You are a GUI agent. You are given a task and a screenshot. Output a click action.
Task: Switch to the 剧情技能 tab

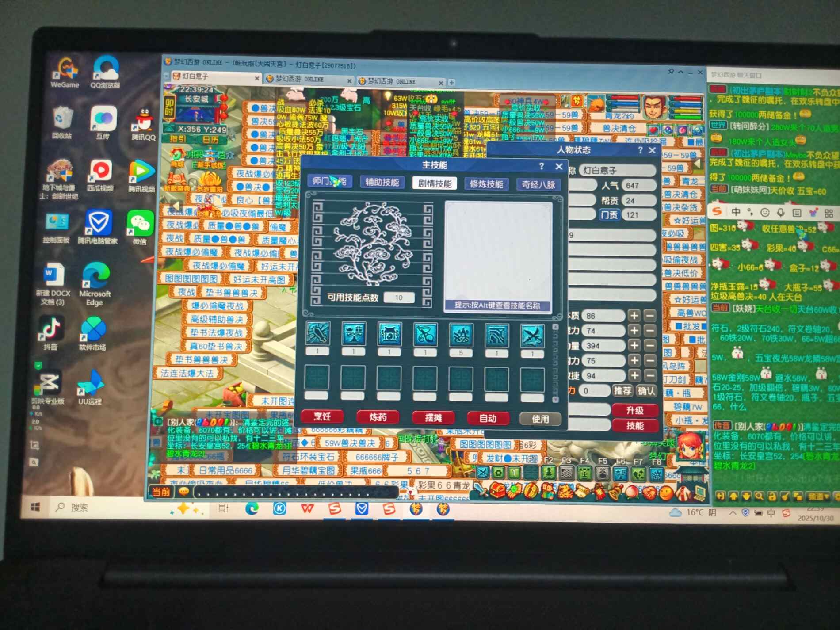(435, 183)
